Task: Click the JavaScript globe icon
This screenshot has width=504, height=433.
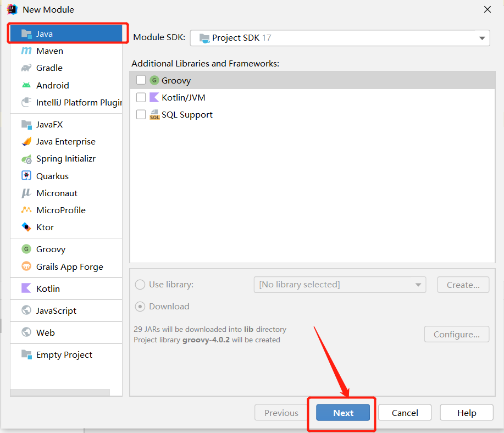Action: (26, 310)
